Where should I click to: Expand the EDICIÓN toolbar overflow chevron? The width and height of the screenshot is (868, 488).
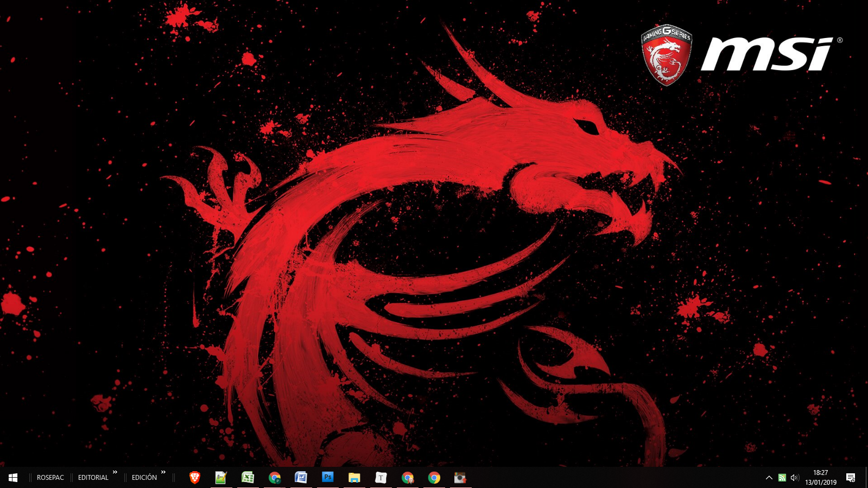click(163, 472)
